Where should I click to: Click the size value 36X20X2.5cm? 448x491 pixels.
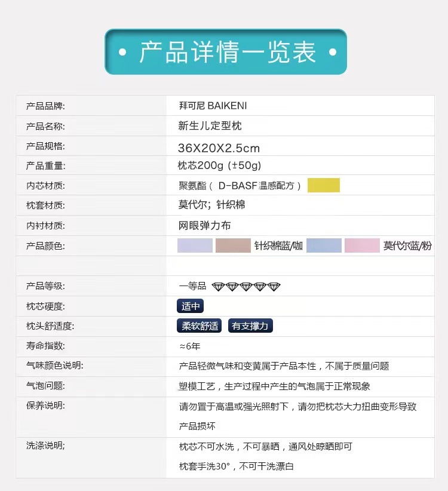tap(219, 148)
